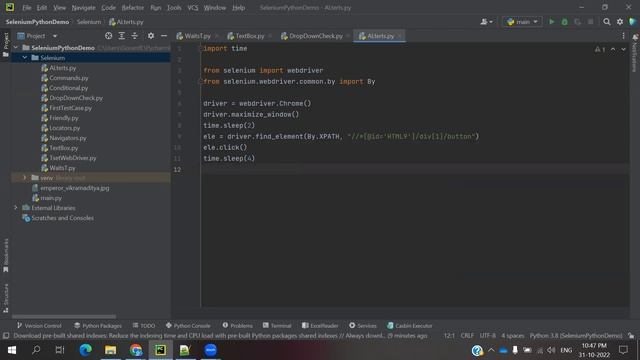640x360 pixels.
Task: Open editor tabs more options menu
Action: [623, 36]
